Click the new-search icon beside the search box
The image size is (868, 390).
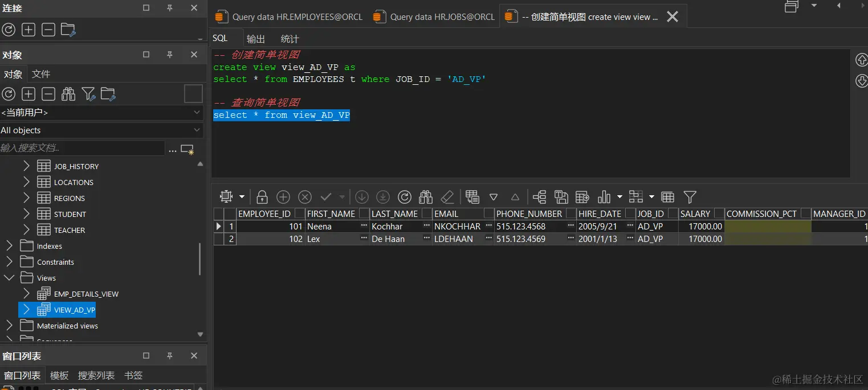coord(187,149)
